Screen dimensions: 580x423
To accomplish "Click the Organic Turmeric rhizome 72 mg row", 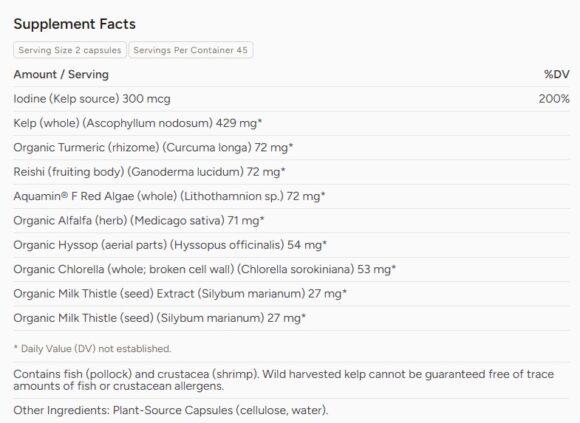I will coord(291,148).
